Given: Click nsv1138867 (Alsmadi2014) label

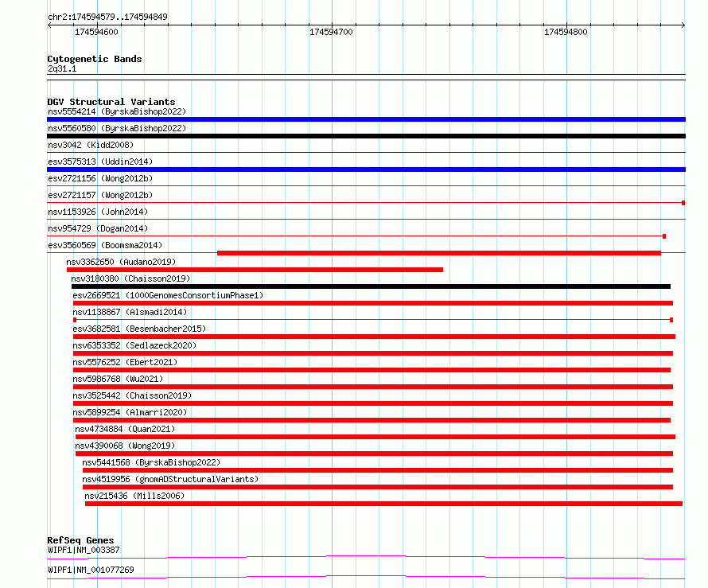Looking at the screenshot, I should coord(130,312).
